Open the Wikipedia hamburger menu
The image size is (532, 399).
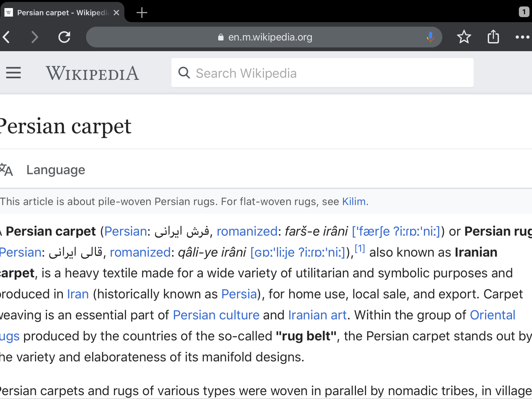click(x=14, y=73)
